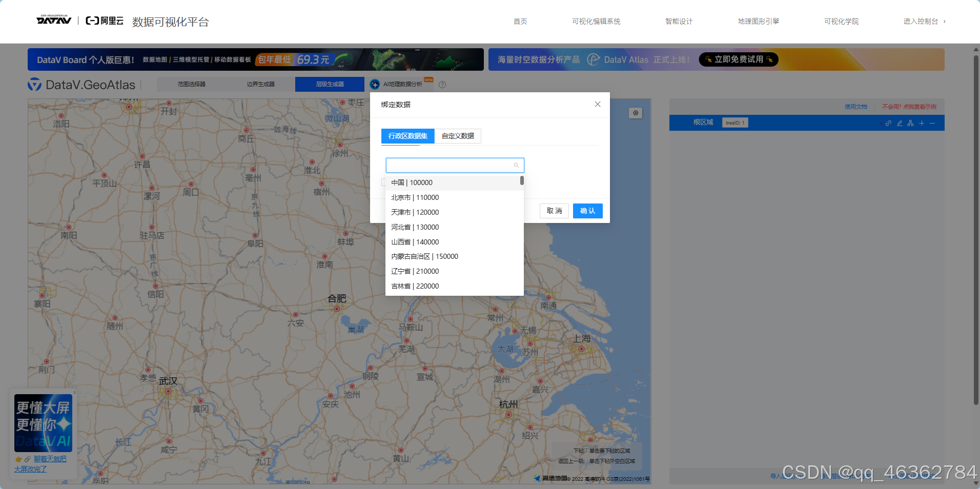The image size is (980, 489).
Task: Select the 根区域 tree row
Action: tap(807, 123)
